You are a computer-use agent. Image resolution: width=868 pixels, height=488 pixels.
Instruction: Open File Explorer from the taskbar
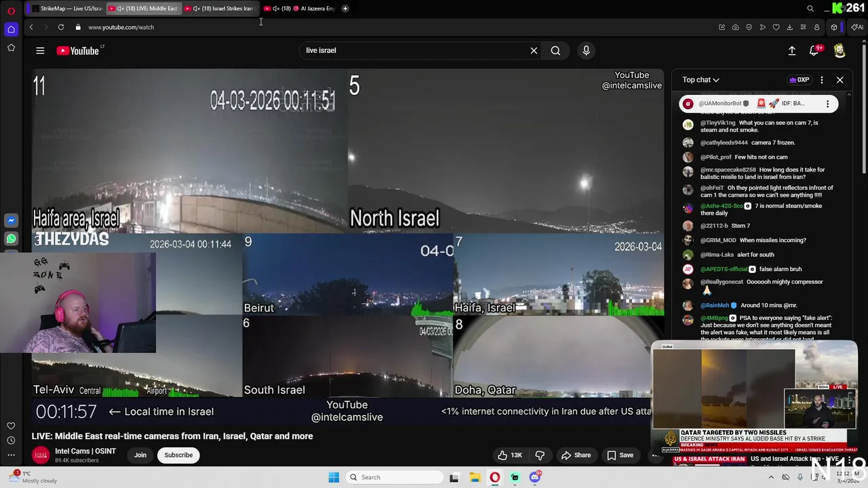(475, 477)
